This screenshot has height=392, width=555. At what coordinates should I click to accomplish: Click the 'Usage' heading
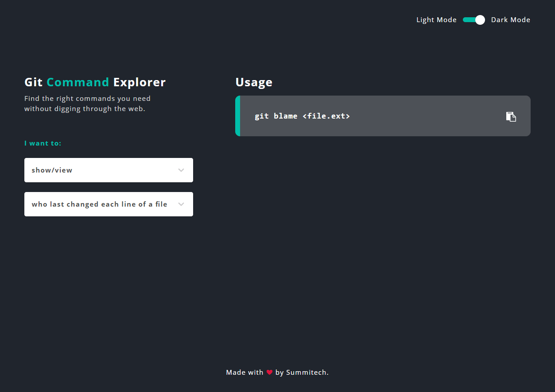coord(254,82)
